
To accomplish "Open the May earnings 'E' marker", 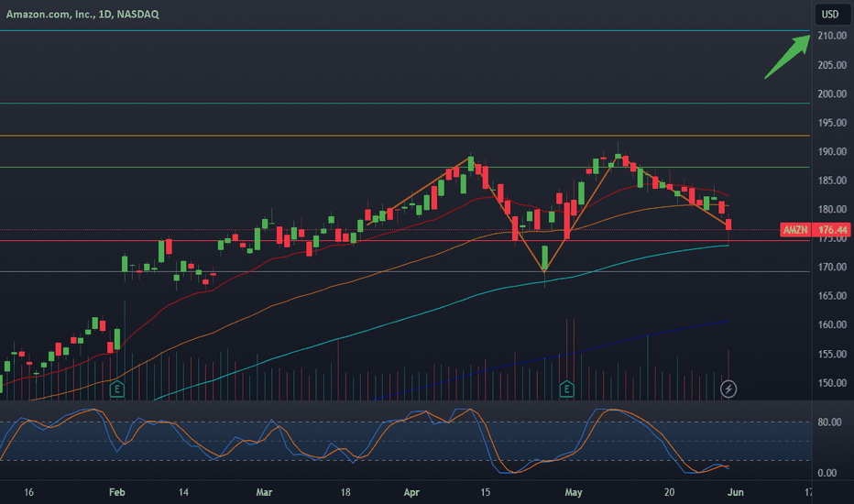I will [566, 389].
